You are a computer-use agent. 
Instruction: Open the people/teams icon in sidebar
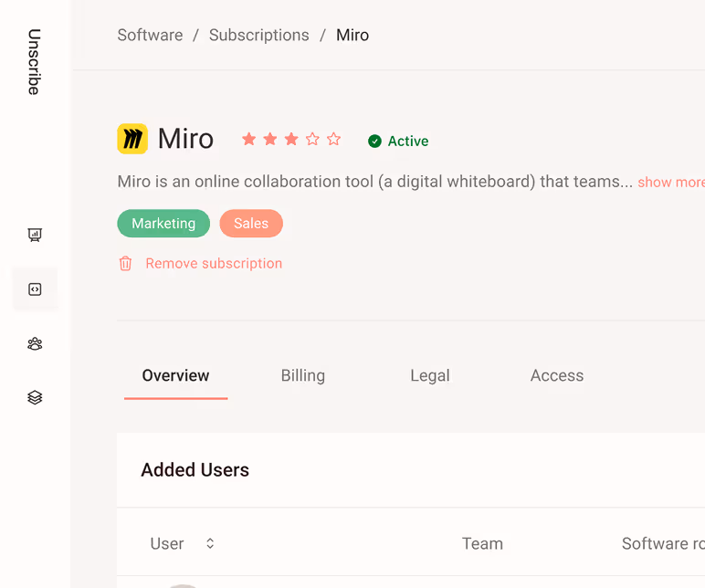coord(35,344)
